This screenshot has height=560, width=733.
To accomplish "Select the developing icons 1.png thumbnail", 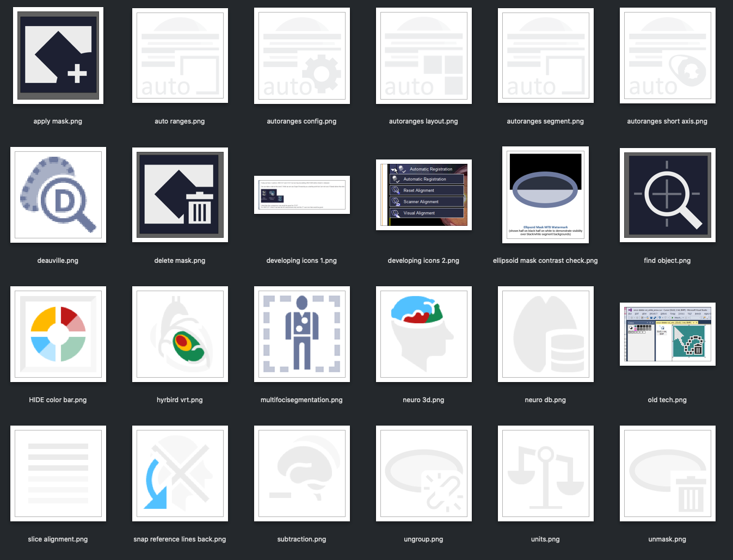I will [302, 195].
